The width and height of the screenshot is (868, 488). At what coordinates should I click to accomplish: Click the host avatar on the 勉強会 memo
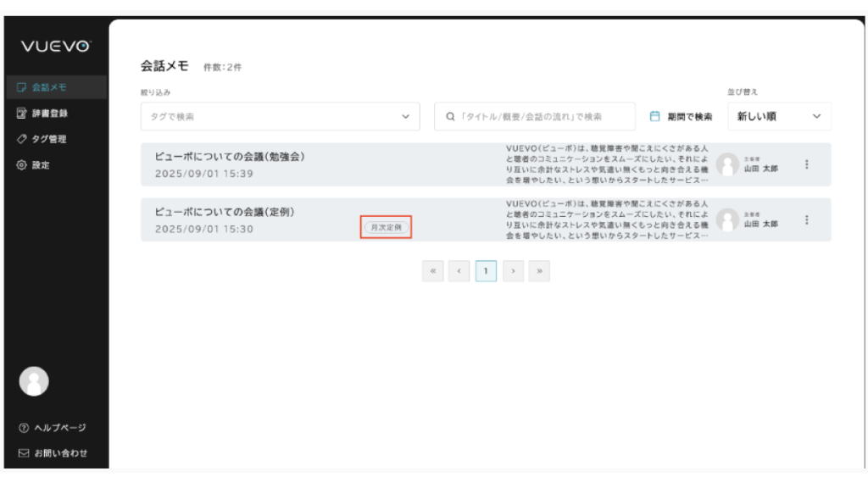pyautogui.click(x=728, y=164)
